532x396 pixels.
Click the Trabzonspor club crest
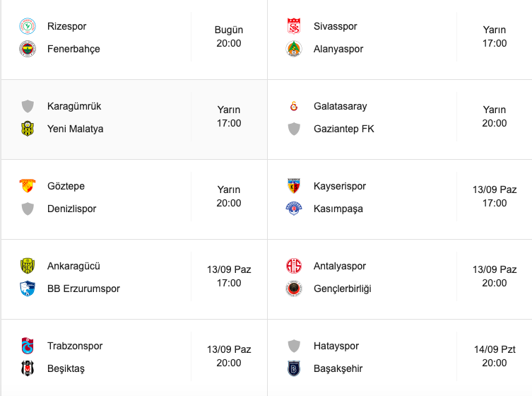pos(28,346)
